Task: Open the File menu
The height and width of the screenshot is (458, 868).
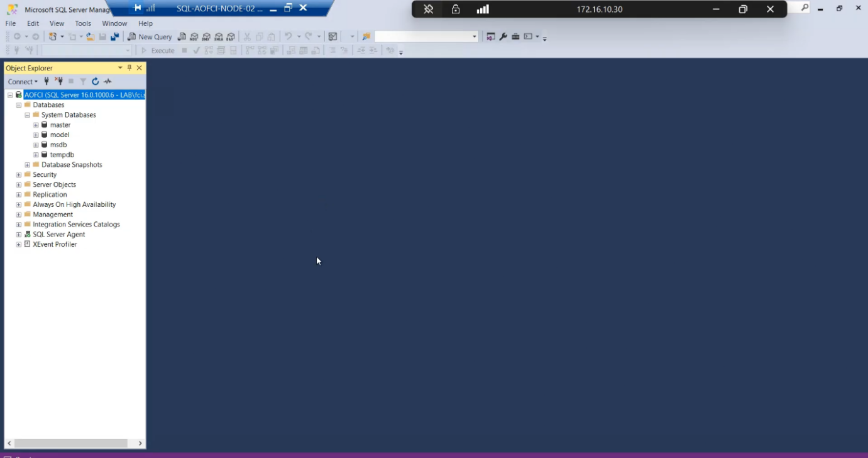Action: point(11,23)
